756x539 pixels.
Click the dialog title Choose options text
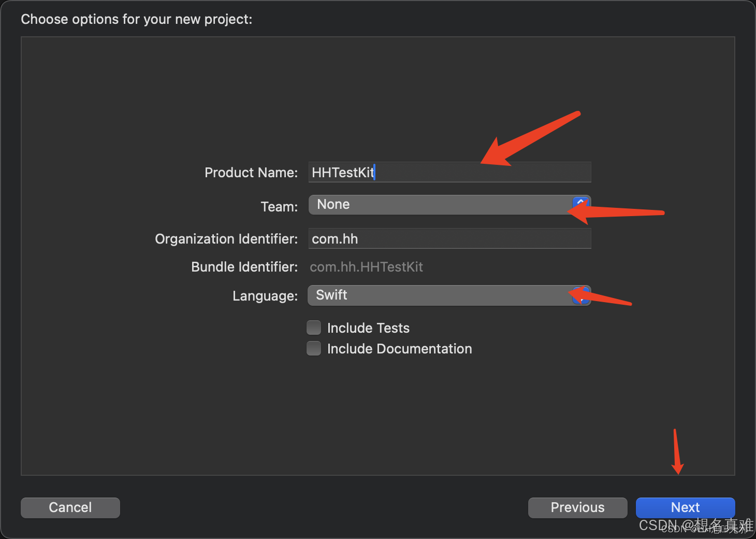click(136, 19)
